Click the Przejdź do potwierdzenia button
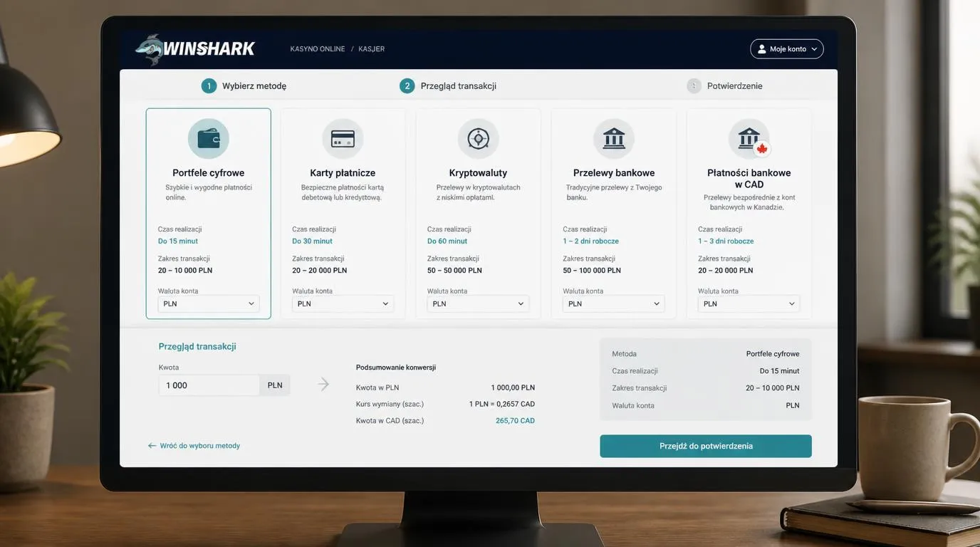The height and width of the screenshot is (547, 980). (x=706, y=446)
